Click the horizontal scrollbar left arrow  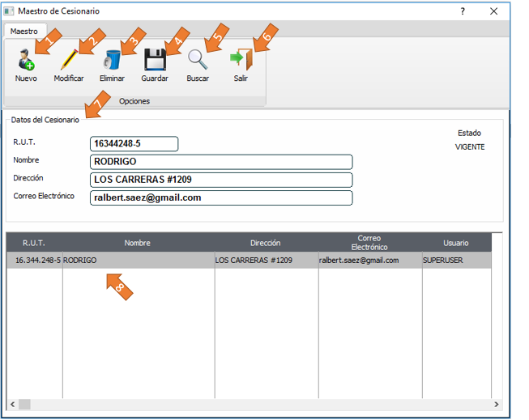click(12, 404)
